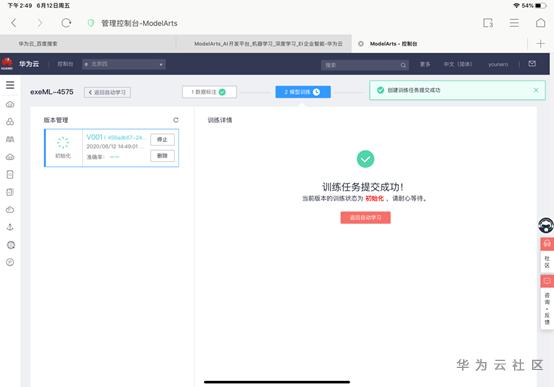
Task: Open the 社区 side widget
Action: coord(547,254)
